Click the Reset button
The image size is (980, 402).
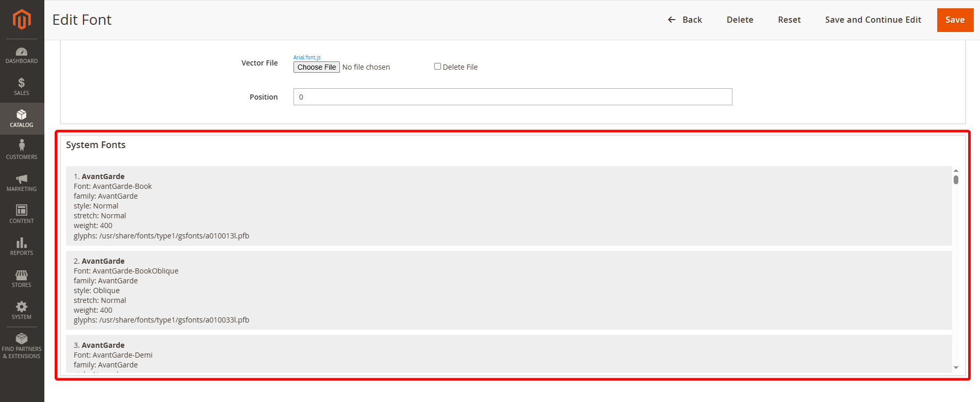[789, 20]
